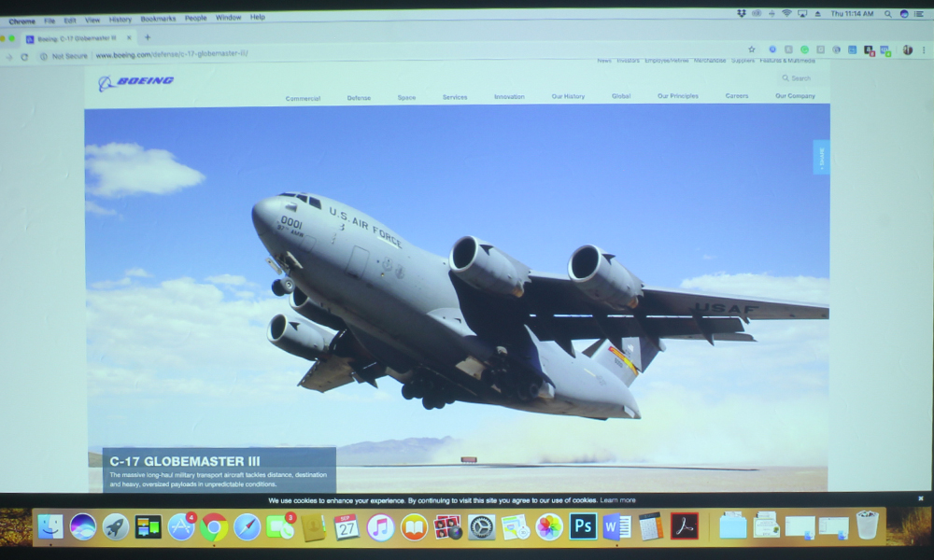The width and height of the screenshot is (934, 560).
Task: Open Chrome's three-dot menu
Action: point(924,50)
